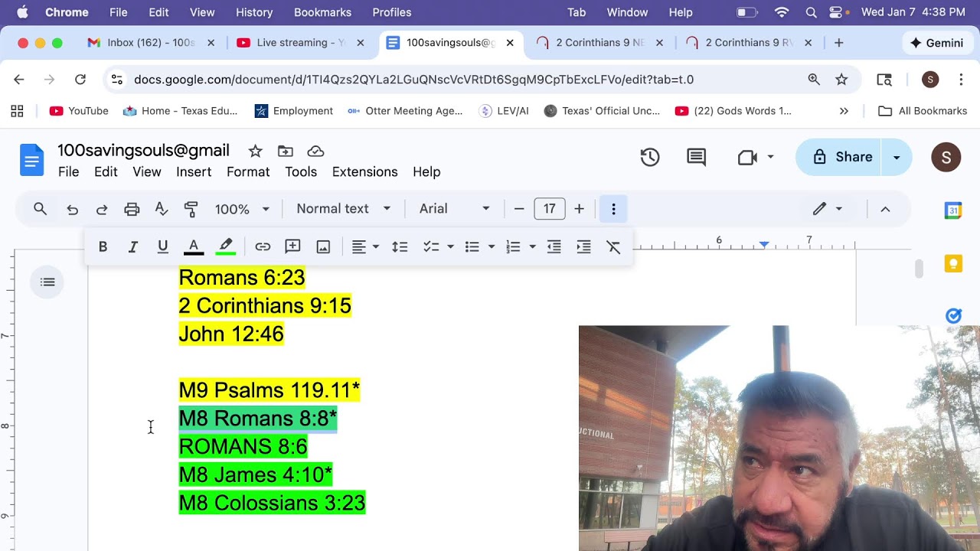Print the document
980x551 pixels.
click(132, 209)
